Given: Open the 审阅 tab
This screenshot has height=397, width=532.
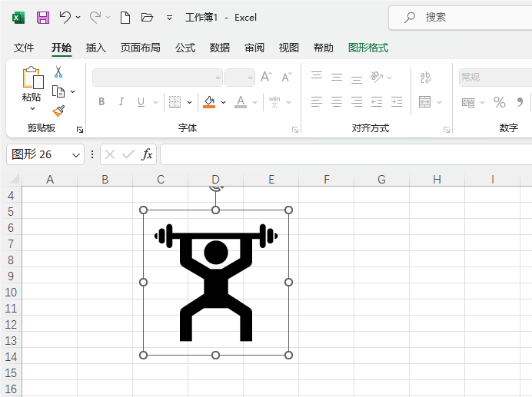Looking at the screenshot, I should point(254,48).
